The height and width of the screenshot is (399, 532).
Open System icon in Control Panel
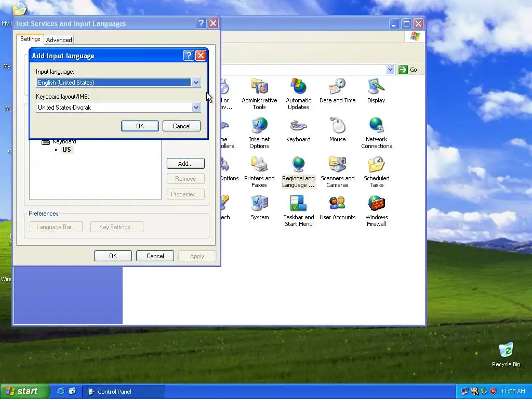260,208
